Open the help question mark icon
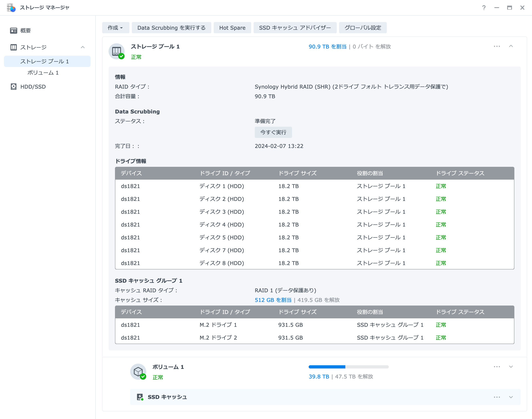The image size is (532, 419). point(484,8)
